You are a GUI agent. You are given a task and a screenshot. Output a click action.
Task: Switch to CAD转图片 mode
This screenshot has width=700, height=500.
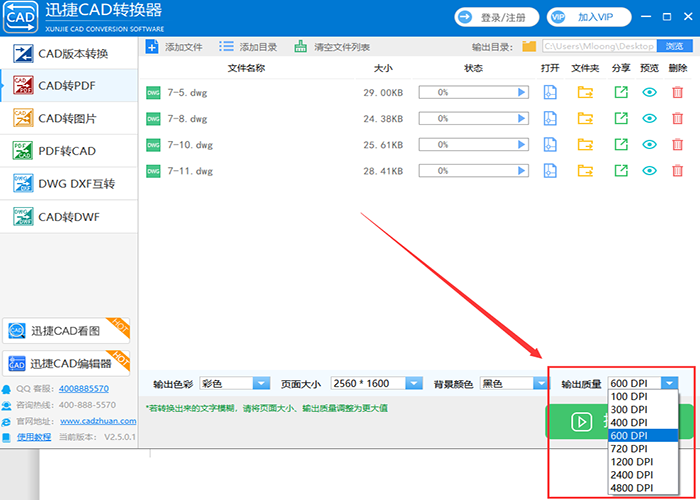coord(69,118)
